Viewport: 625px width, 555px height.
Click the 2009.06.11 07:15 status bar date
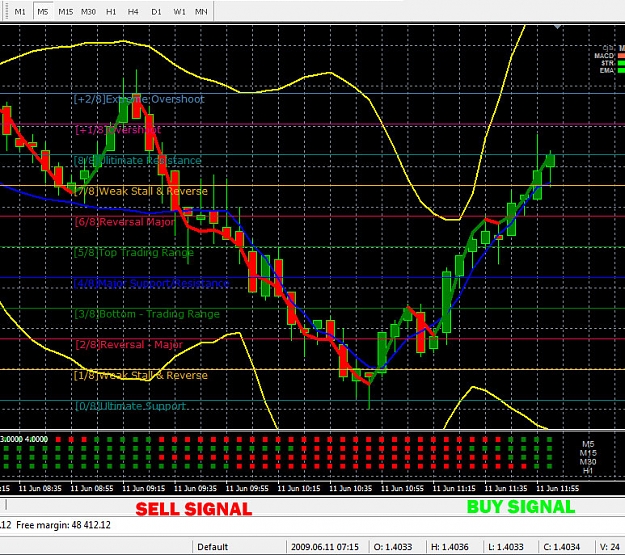pyautogui.click(x=325, y=547)
